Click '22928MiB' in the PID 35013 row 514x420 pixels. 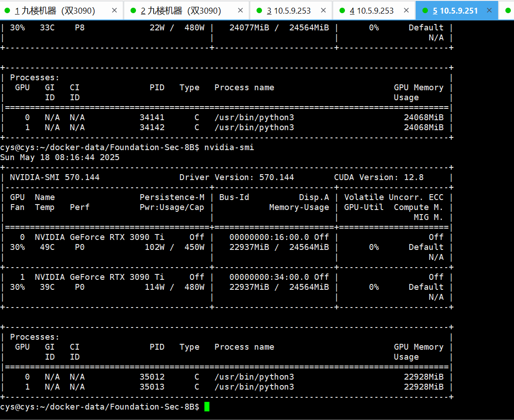(423, 387)
